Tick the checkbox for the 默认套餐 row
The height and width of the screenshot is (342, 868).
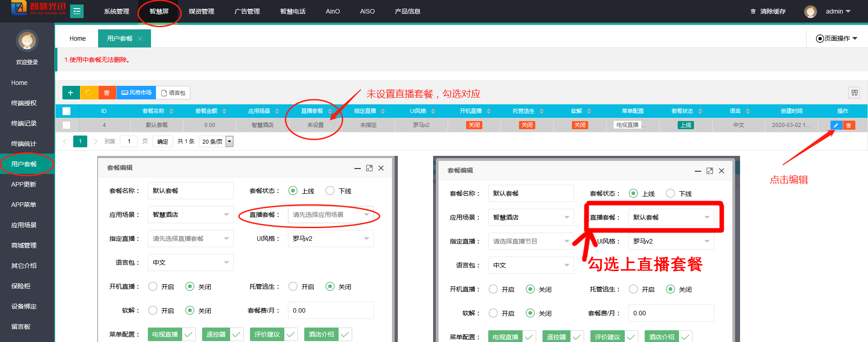[66, 125]
